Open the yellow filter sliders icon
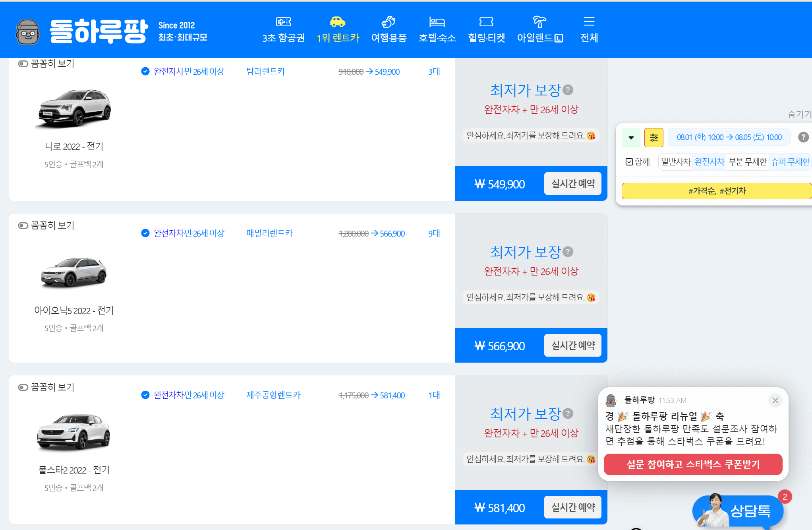The width and height of the screenshot is (812, 530). click(x=654, y=138)
